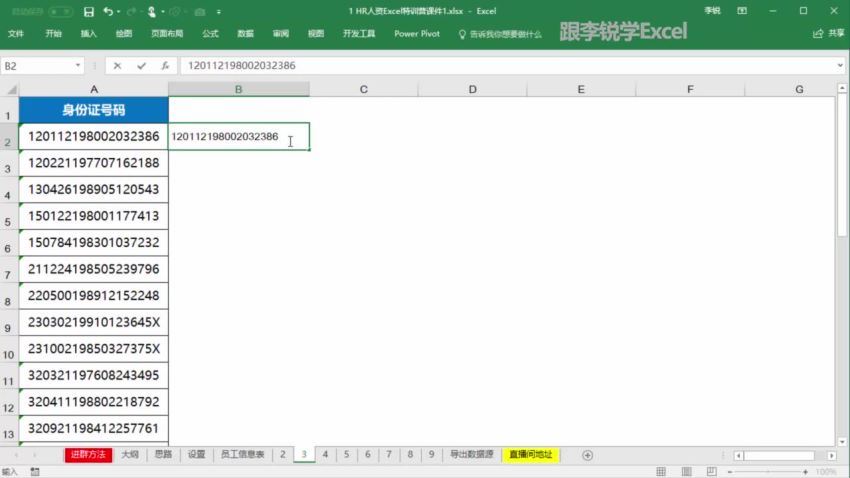Viewport: 850px width, 478px height.
Task: Click the New Sheet plus icon
Action: click(x=588, y=455)
